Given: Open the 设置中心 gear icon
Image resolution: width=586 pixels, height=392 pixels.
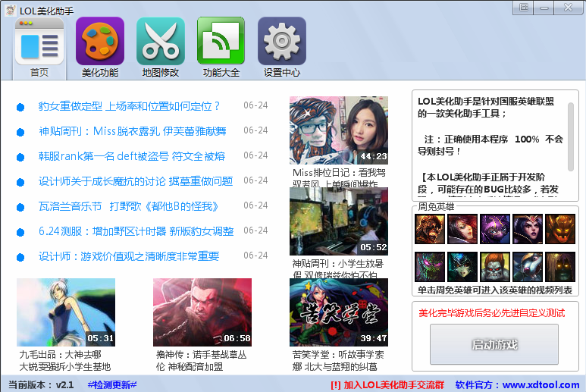Looking at the screenshot, I should (x=282, y=41).
